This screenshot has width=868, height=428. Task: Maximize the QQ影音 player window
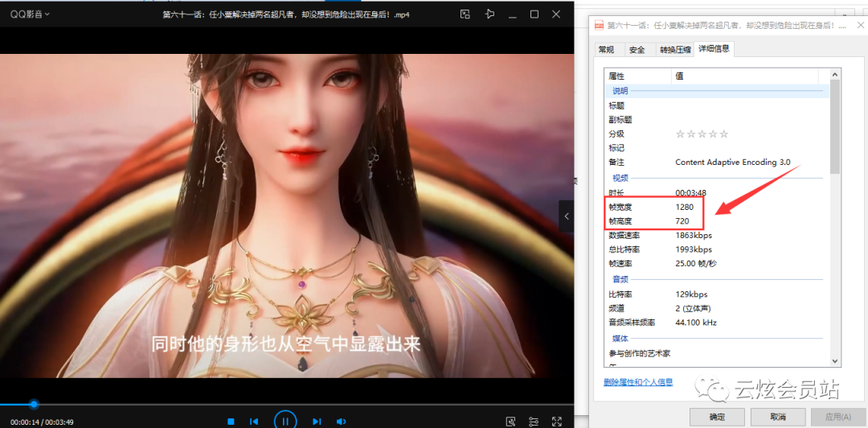coord(534,14)
